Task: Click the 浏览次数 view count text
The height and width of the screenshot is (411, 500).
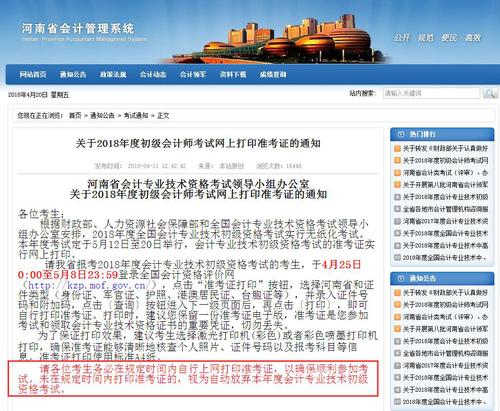Action: point(279,166)
